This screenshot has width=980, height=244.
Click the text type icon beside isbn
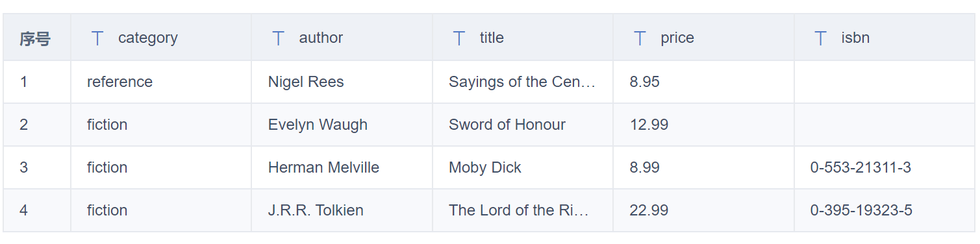[x=820, y=38]
